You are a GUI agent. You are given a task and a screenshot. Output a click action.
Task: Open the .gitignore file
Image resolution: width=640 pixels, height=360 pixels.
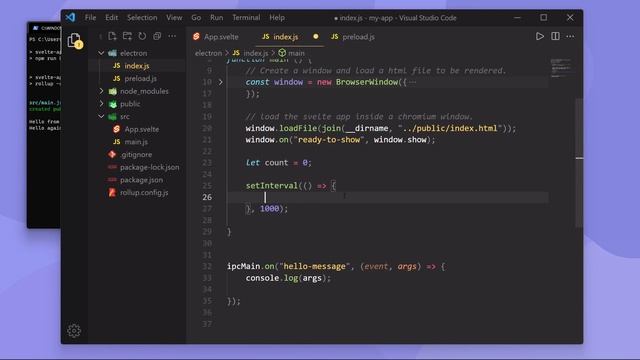(136, 154)
